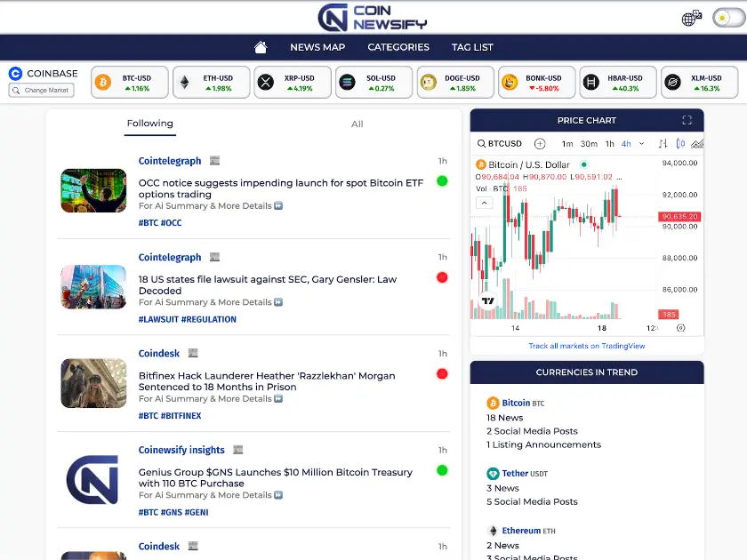Open chart settings via the gear icon
Viewport: 747px width, 560px height.
click(x=679, y=328)
